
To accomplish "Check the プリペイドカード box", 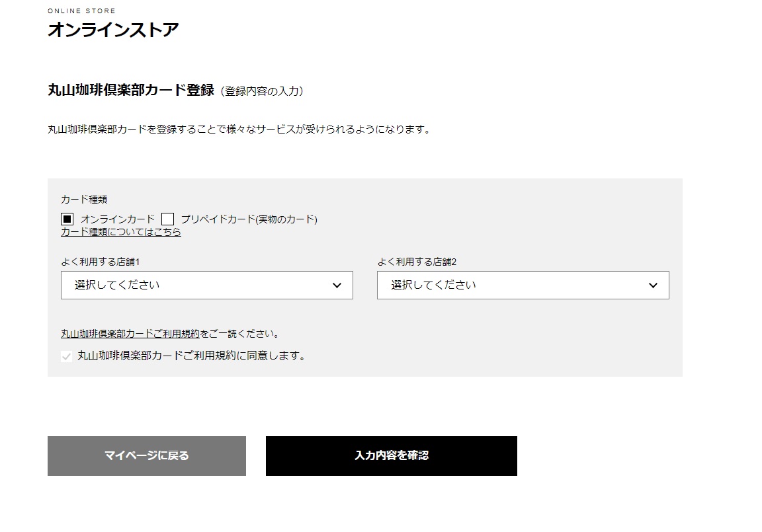I will coord(167,219).
